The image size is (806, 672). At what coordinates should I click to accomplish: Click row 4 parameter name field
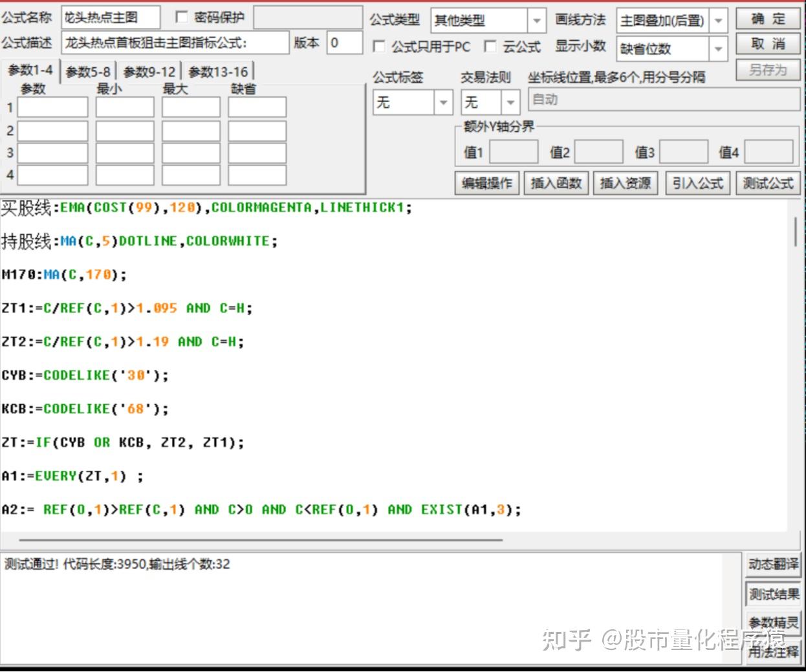(x=52, y=175)
